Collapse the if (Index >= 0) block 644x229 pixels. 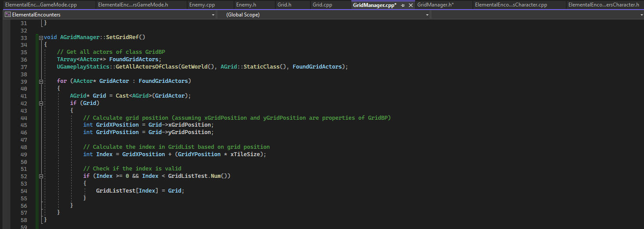pos(41,176)
